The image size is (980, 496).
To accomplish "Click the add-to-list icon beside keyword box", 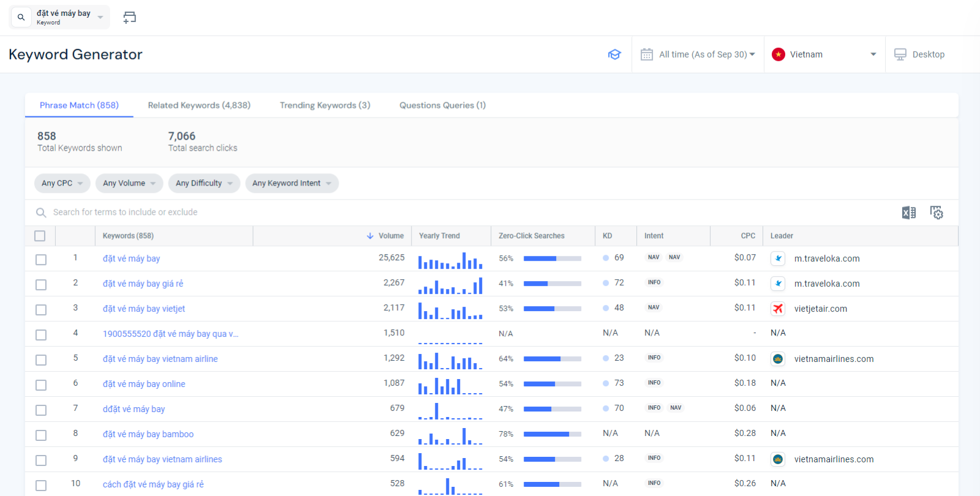I will click(129, 17).
